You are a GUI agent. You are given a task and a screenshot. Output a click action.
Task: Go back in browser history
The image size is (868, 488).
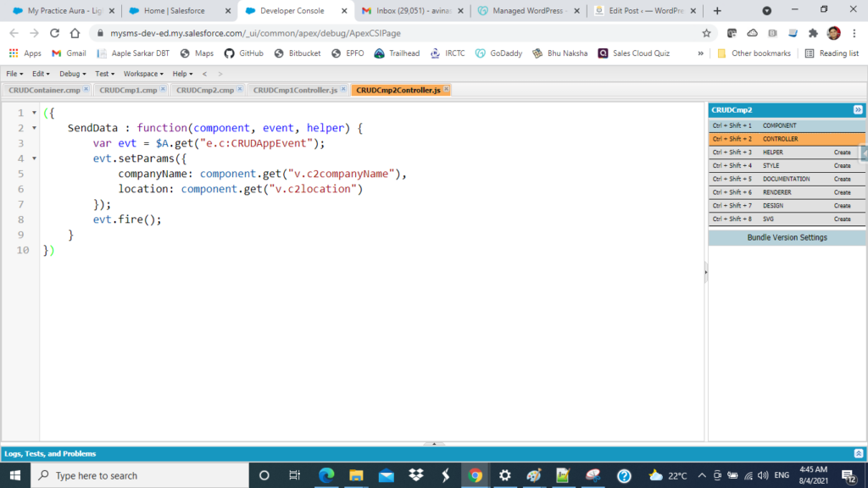(x=14, y=33)
